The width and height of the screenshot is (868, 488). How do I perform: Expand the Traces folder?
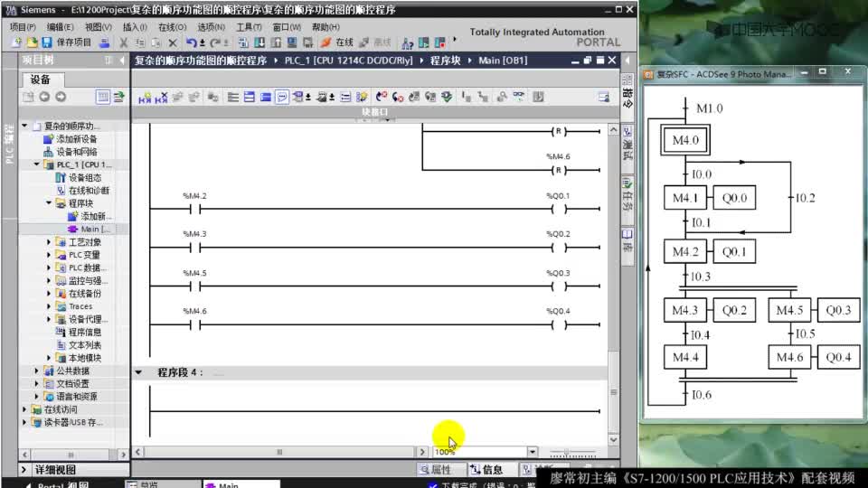[x=49, y=306]
